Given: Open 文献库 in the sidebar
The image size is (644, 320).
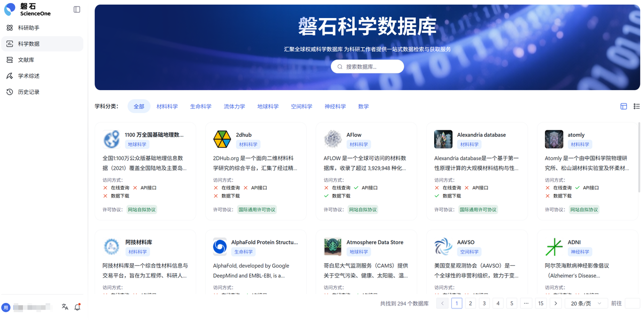Looking at the screenshot, I should click(x=26, y=60).
